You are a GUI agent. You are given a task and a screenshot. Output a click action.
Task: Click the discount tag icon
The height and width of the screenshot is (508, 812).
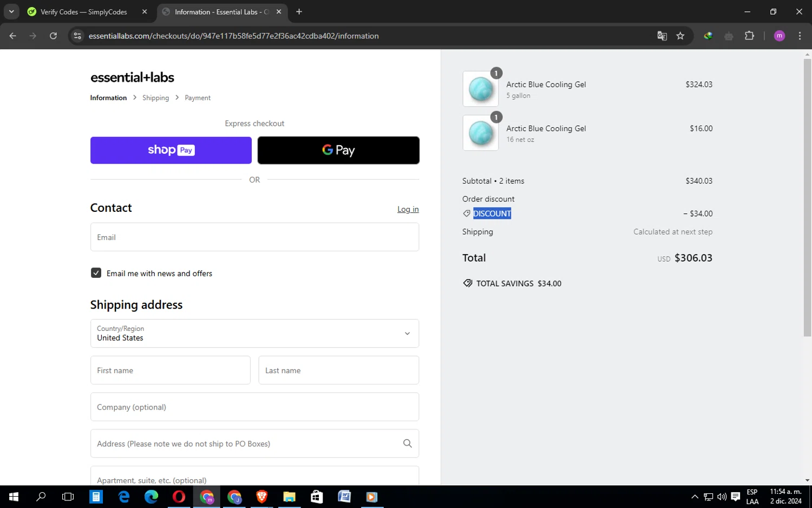tap(467, 213)
